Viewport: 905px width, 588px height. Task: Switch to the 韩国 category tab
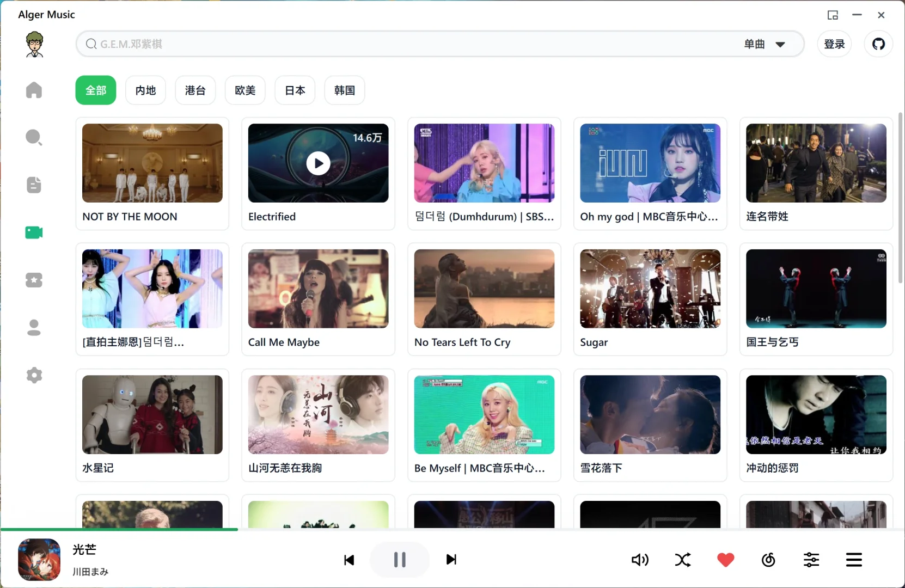[344, 90]
